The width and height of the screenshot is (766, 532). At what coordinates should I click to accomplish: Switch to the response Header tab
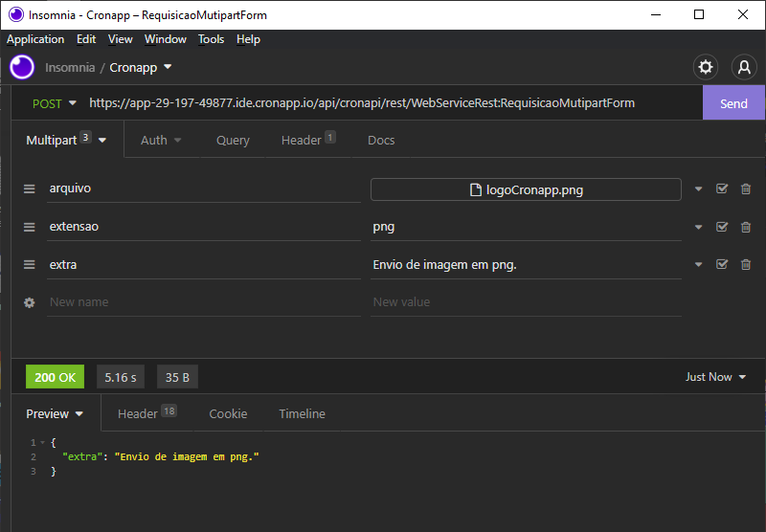147,414
